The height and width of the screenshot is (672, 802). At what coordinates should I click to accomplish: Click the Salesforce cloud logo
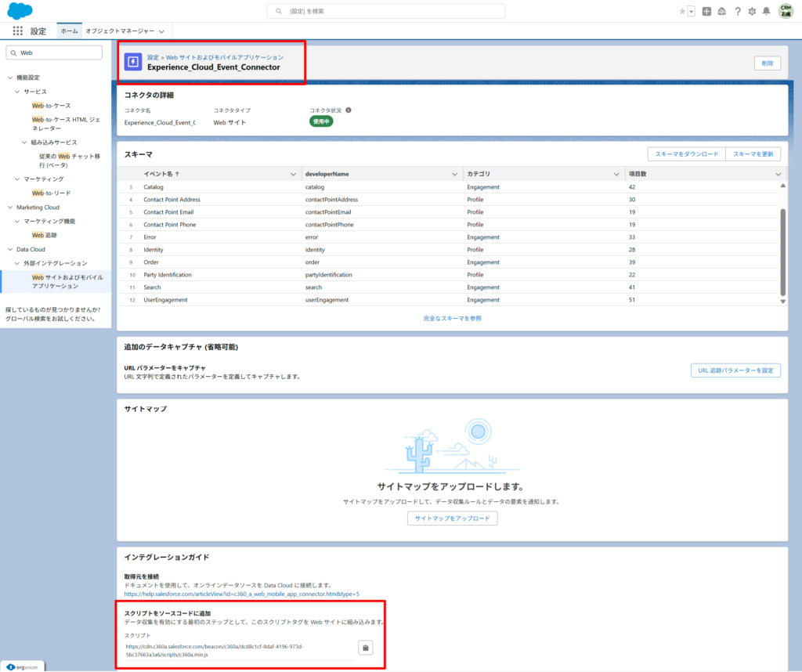point(20,11)
